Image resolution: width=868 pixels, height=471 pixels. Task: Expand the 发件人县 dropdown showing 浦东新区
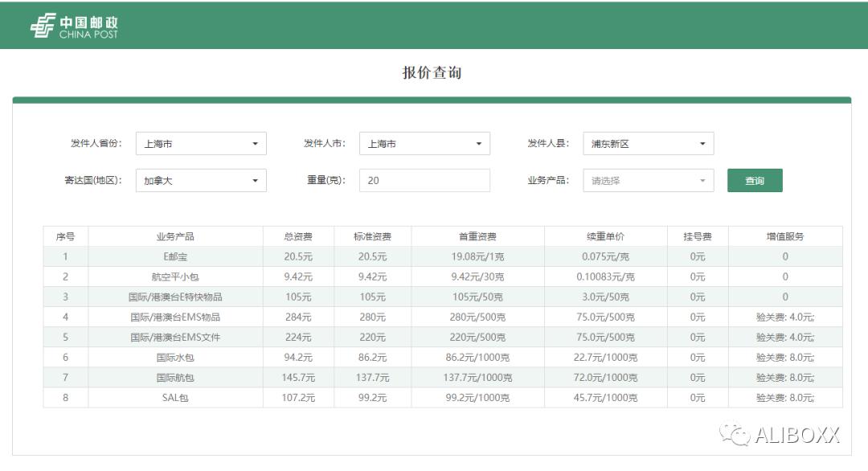(x=648, y=143)
